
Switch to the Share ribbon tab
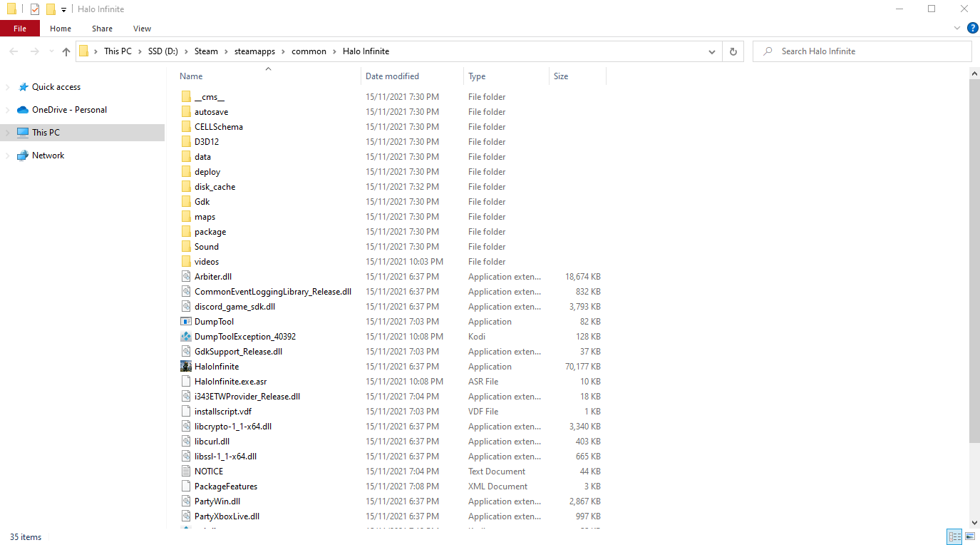coord(102,29)
